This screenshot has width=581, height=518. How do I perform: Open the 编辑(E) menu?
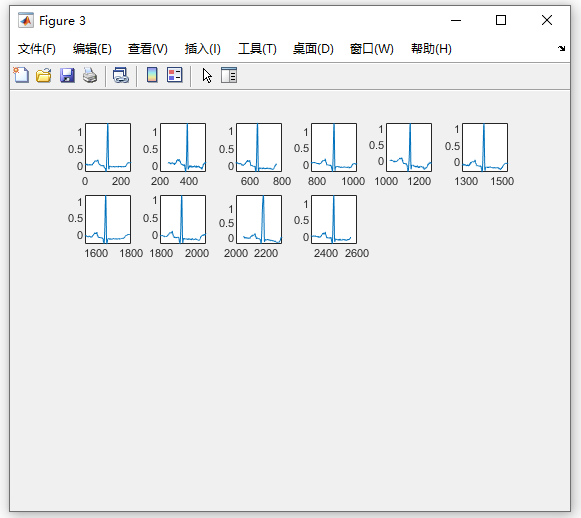[x=92, y=49]
